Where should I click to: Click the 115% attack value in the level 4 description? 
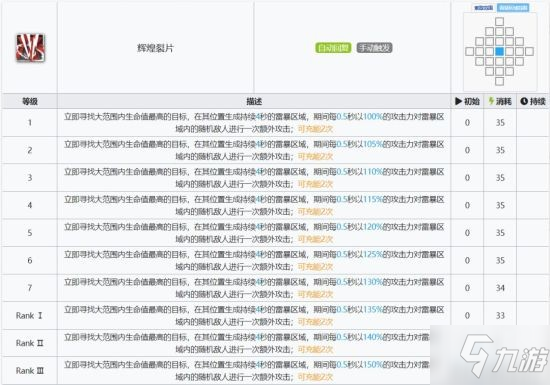click(372, 199)
